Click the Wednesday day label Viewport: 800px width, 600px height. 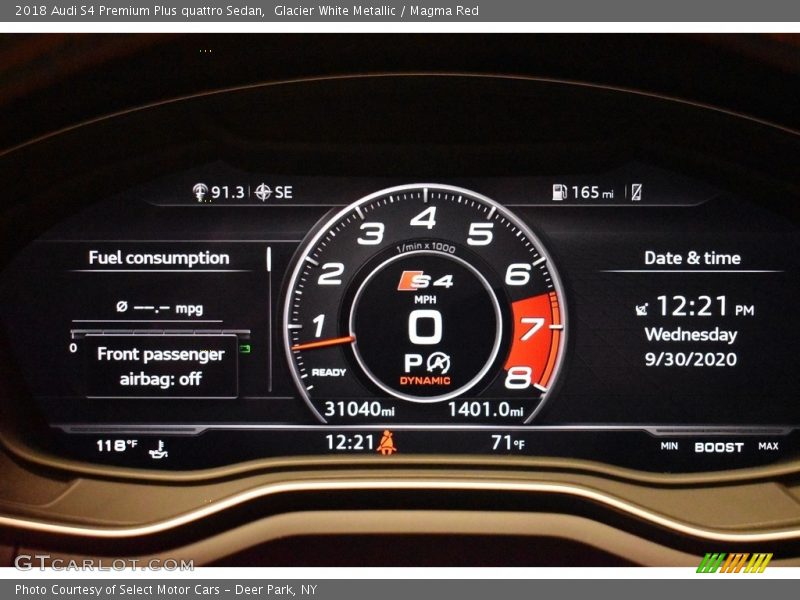691,335
